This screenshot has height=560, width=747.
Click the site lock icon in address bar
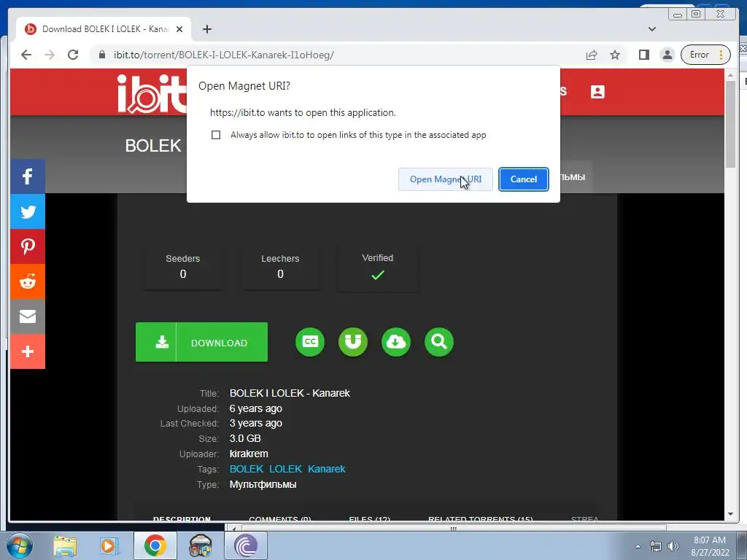(101, 55)
